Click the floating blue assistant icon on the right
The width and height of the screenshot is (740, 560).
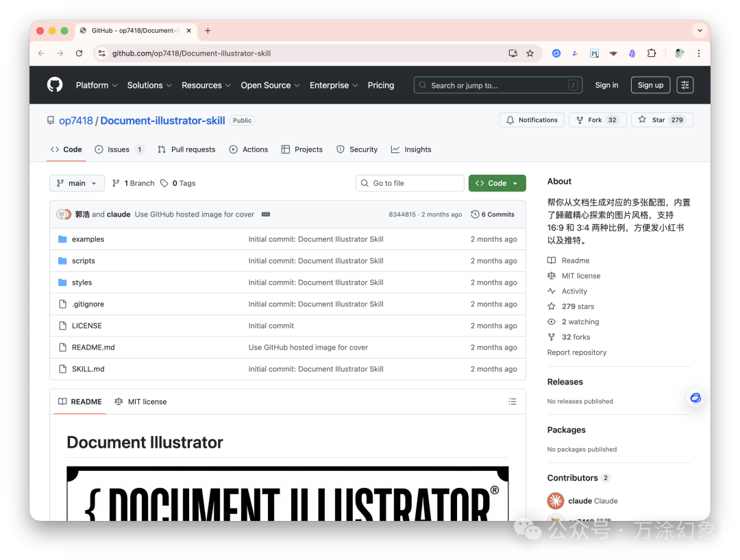pyautogui.click(x=695, y=398)
